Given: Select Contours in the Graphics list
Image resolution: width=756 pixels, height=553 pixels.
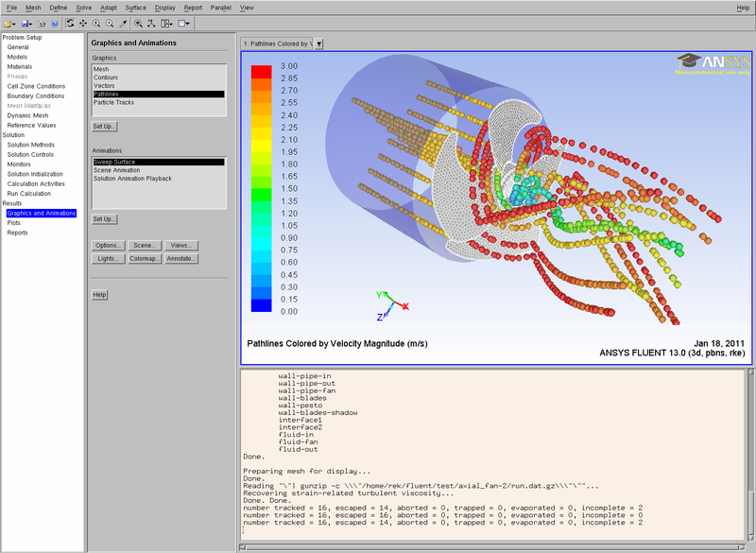Looking at the screenshot, I should pyautogui.click(x=105, y=78).
